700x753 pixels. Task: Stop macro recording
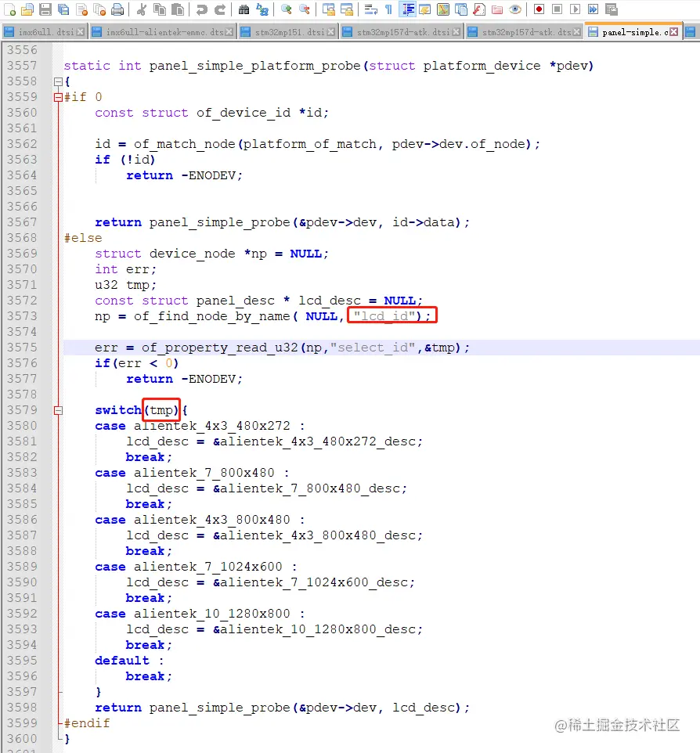(x=557, y=9)
